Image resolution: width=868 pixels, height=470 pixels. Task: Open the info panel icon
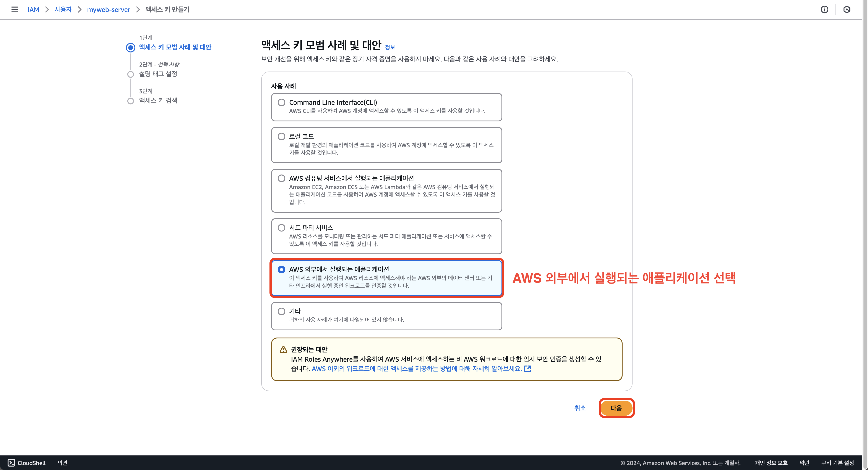(824, 10)
